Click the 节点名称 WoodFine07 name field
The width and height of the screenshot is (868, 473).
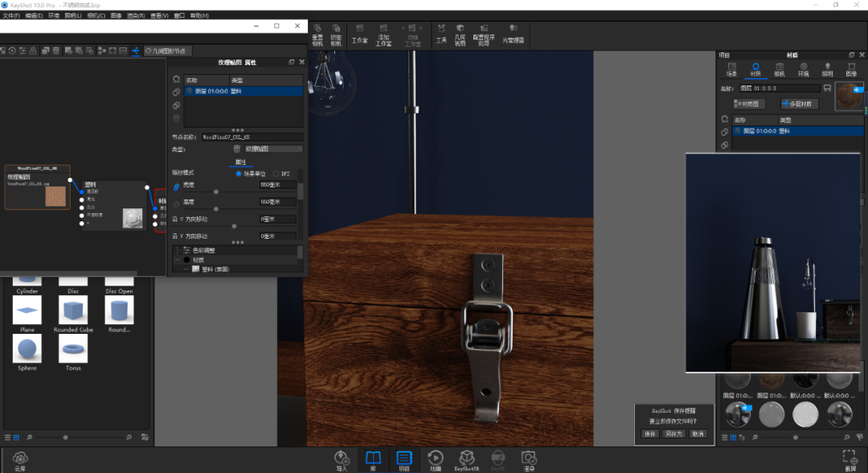(x=252, y=137)
